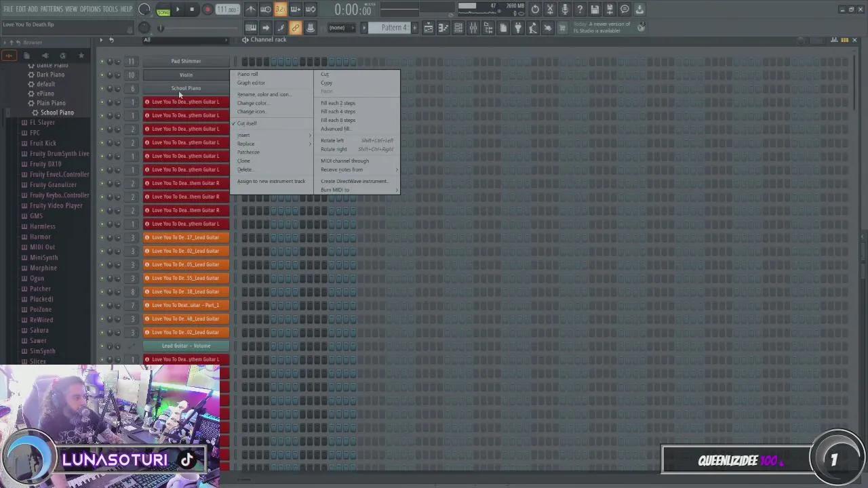Open the Pattern 4 selector dropdown

394,28
